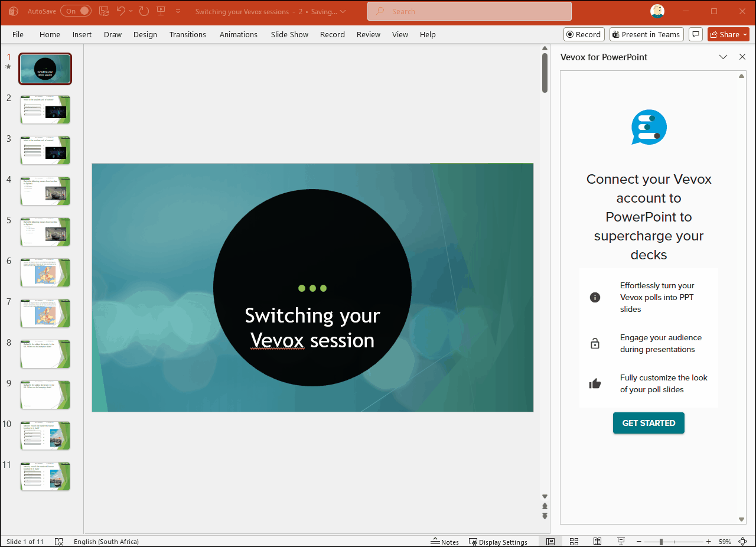Viewport: 756px width, 547px height.
Task: Click the GET STARTED button
Action: click(649, 423)
